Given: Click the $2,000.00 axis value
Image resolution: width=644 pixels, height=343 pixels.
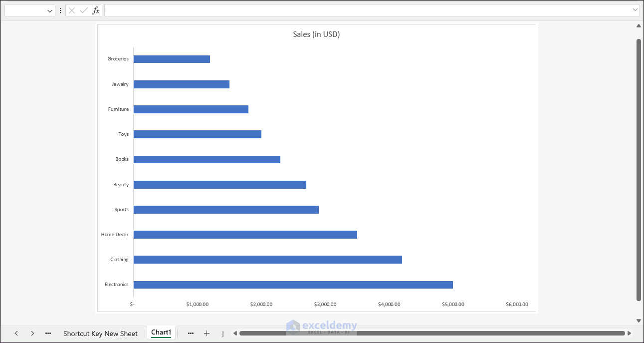Looking at the screenshot, I should click(x=261, y=304).
